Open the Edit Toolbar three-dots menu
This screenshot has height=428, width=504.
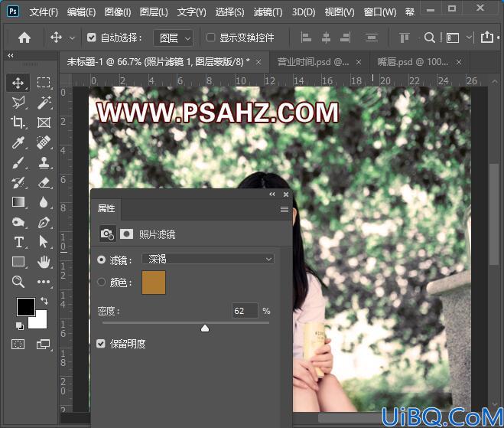[x=44, y=282]
